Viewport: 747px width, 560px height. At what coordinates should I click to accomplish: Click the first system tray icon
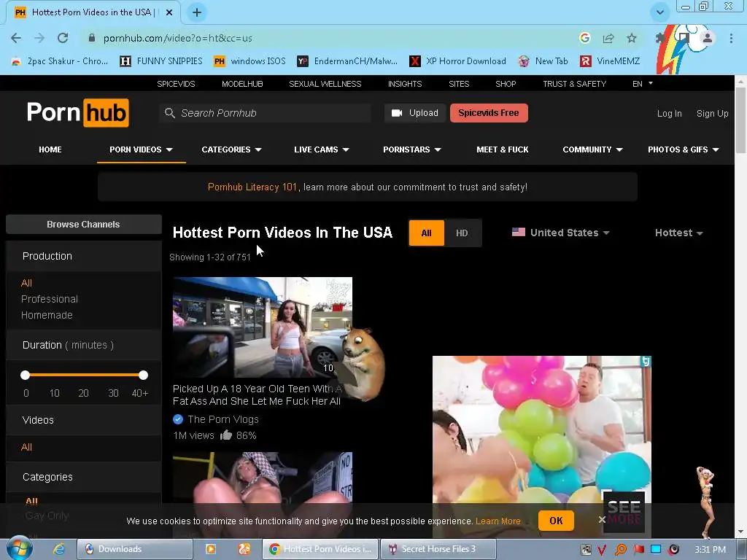click(x=586, y=550)
